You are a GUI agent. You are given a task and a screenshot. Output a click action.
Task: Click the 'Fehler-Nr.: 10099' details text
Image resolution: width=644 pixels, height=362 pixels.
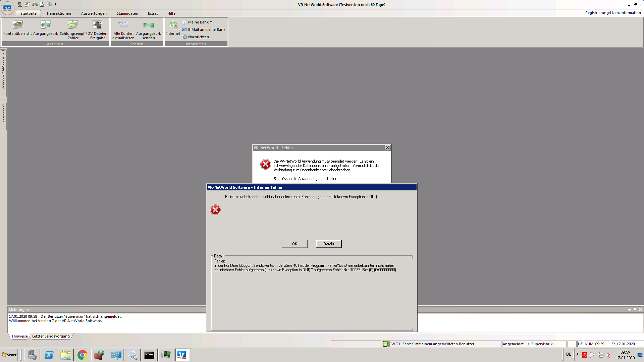(x=347, y=270)
